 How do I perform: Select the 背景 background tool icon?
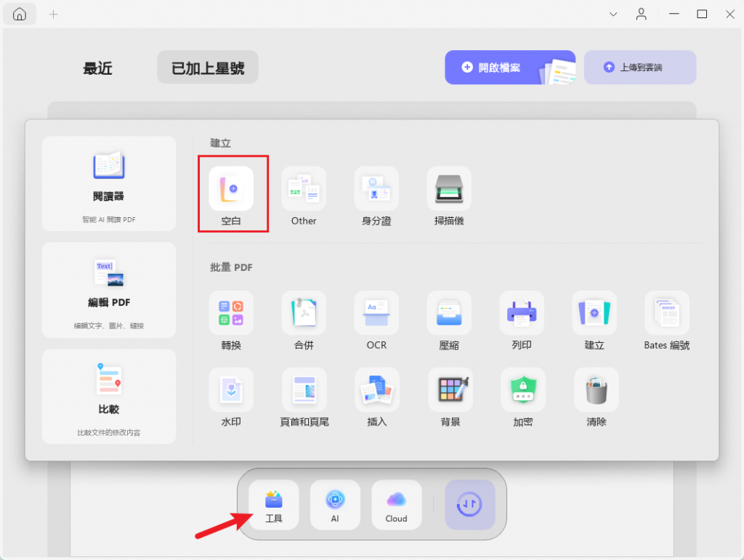(450, 390)
